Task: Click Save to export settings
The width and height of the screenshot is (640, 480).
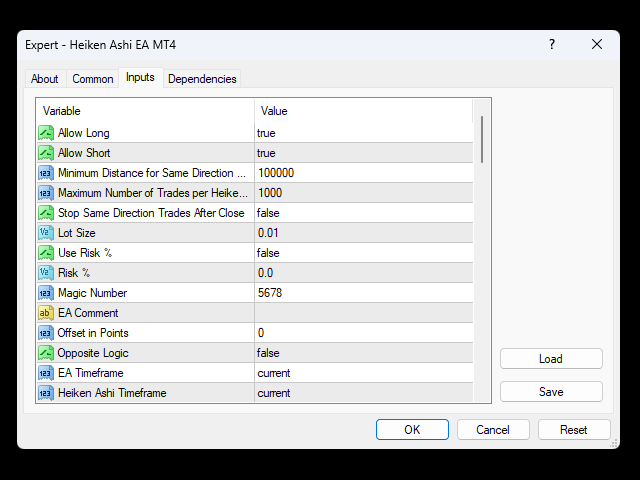Action: (x=551, y=392)
